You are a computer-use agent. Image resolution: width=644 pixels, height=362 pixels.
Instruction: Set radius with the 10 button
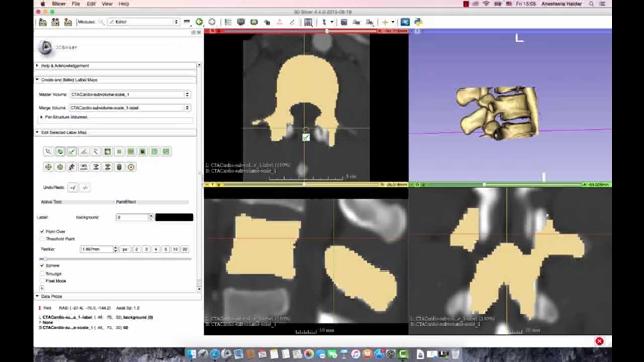(x=175, y=249)
